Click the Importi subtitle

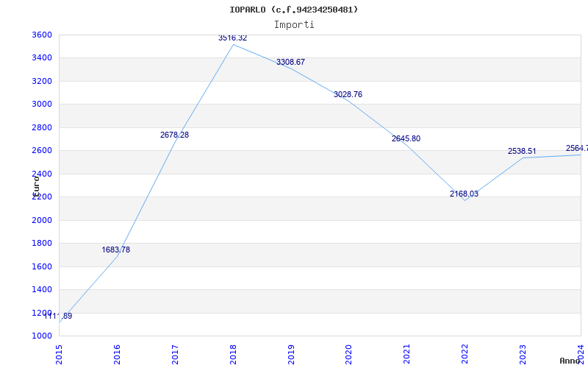tap(294, 25)
